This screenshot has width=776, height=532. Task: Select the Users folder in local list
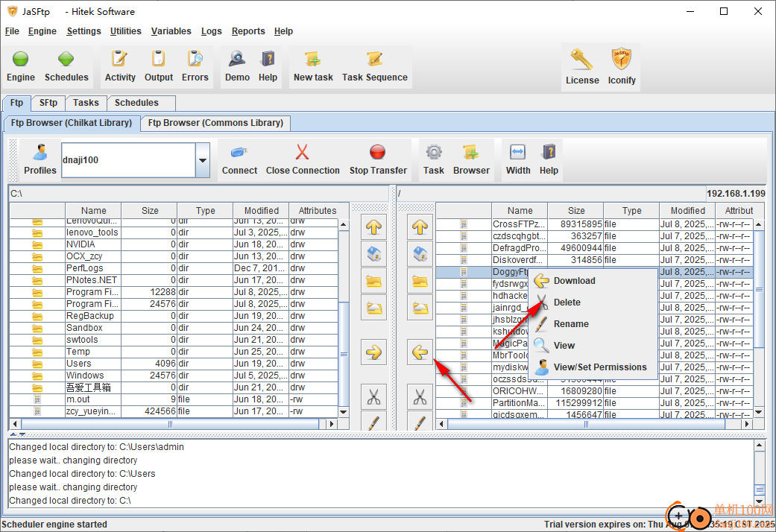click(x=174, y=364)
